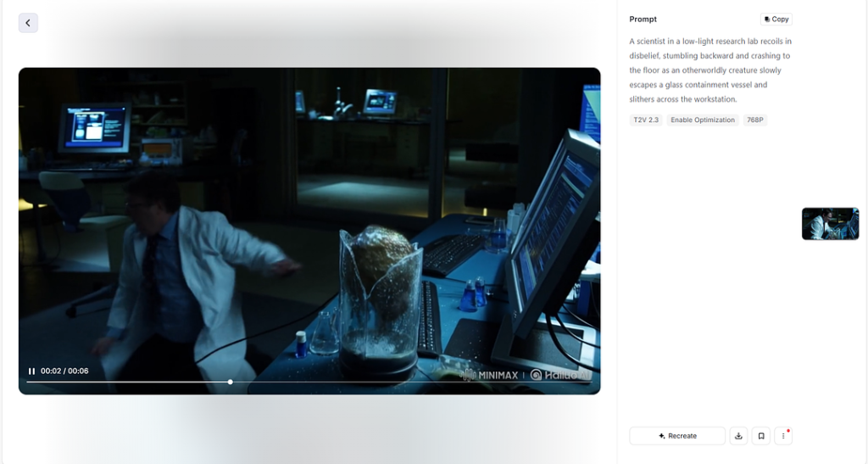Click the video frame of the scientist
Viewport: 868px width, 464px height.
tap(309, 231)
